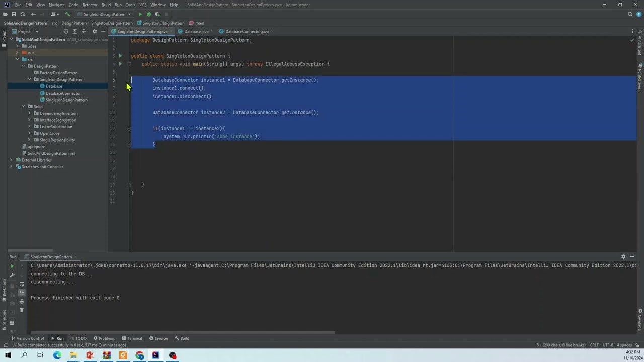
Task: Click the run gutter arrow next to main method
Action: coord(120,64)
